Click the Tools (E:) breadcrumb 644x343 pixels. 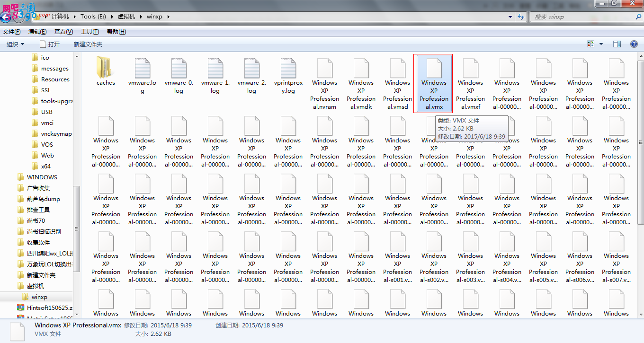coord(93,17)
